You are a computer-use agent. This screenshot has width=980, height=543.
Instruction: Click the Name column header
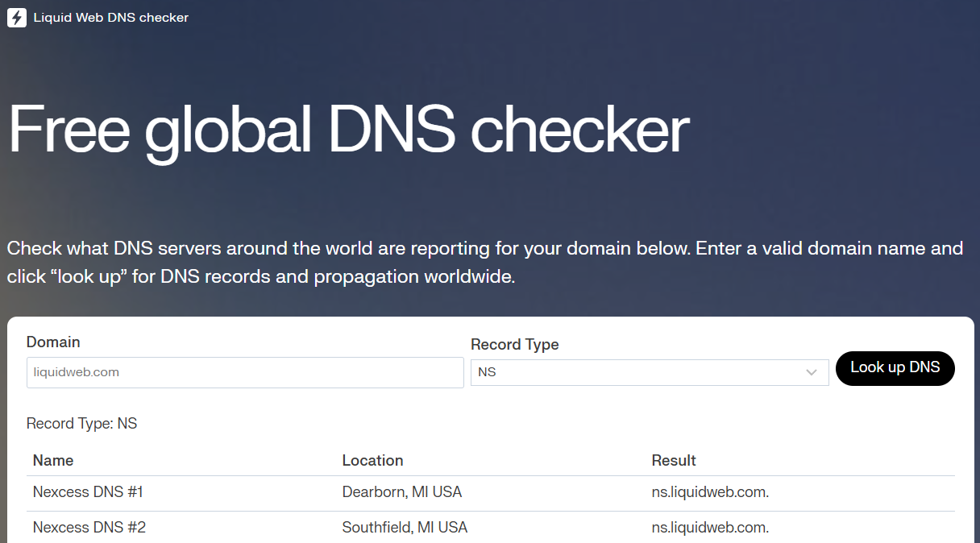pos(53,460)
